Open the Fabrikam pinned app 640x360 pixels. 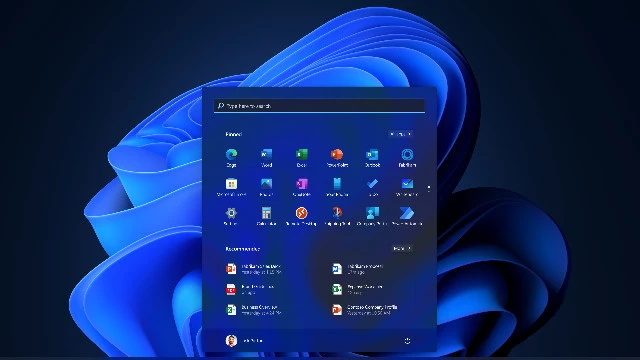click(407, 158)
